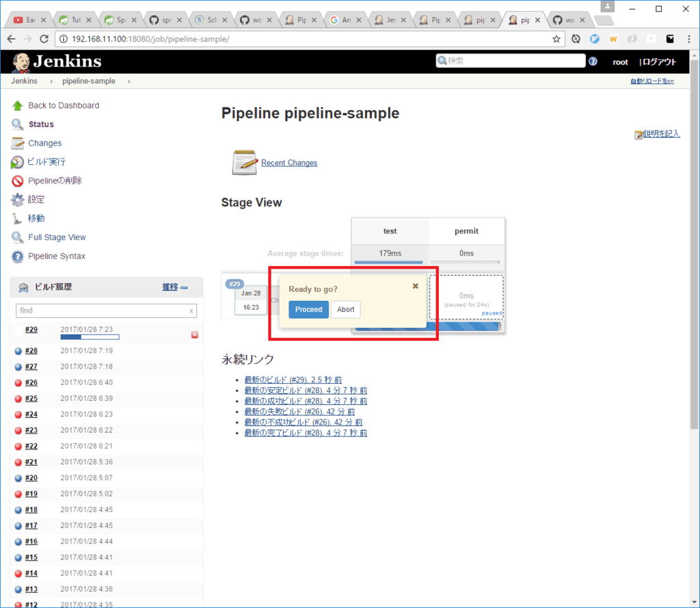Click the find field in build history
Image resolution: width=700 pixels, height=608 pixels.
pos(101,310)
